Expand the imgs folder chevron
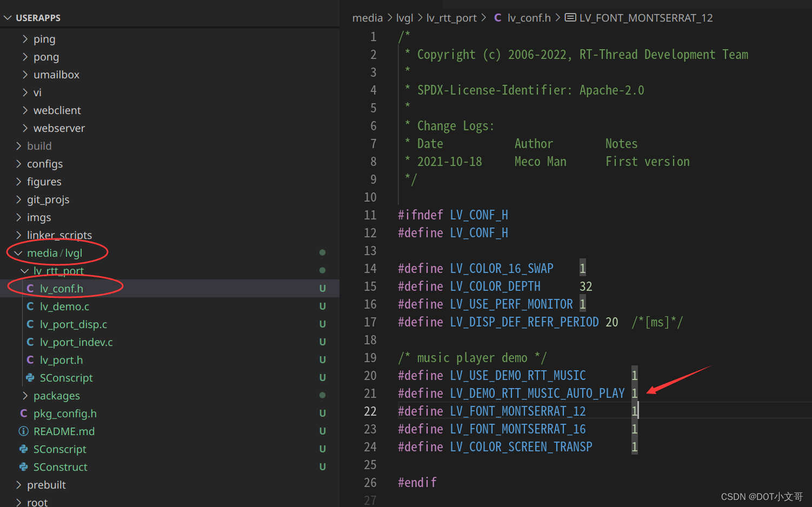This screenshot has height=507, width=812. 18,217
